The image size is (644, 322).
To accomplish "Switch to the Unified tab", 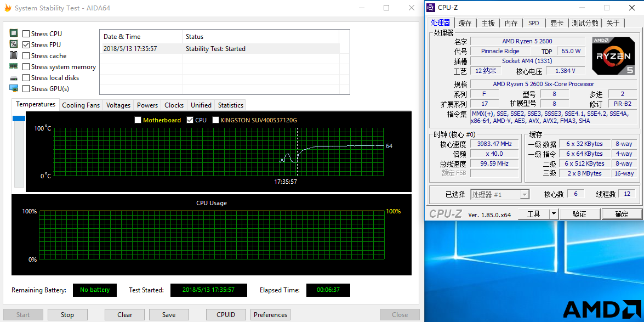I will pyautogui.click(x=201, y=105).
